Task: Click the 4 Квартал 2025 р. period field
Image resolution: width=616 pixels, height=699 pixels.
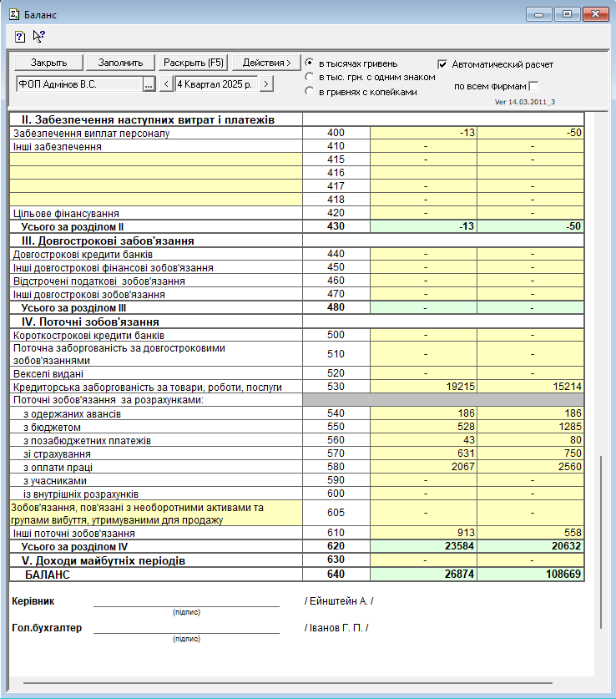Action: [x=215, y=84]
